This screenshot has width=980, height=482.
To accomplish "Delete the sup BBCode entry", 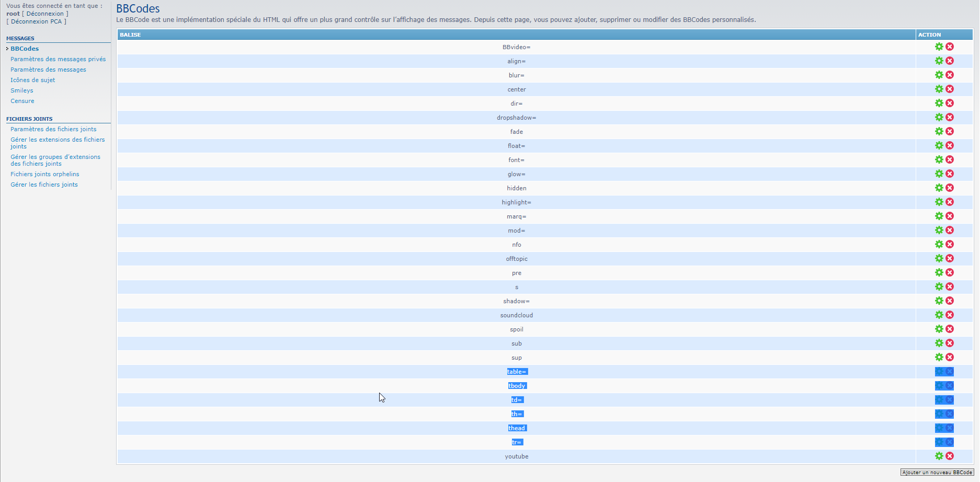I will pyautogui.click(x=950, y=357).
